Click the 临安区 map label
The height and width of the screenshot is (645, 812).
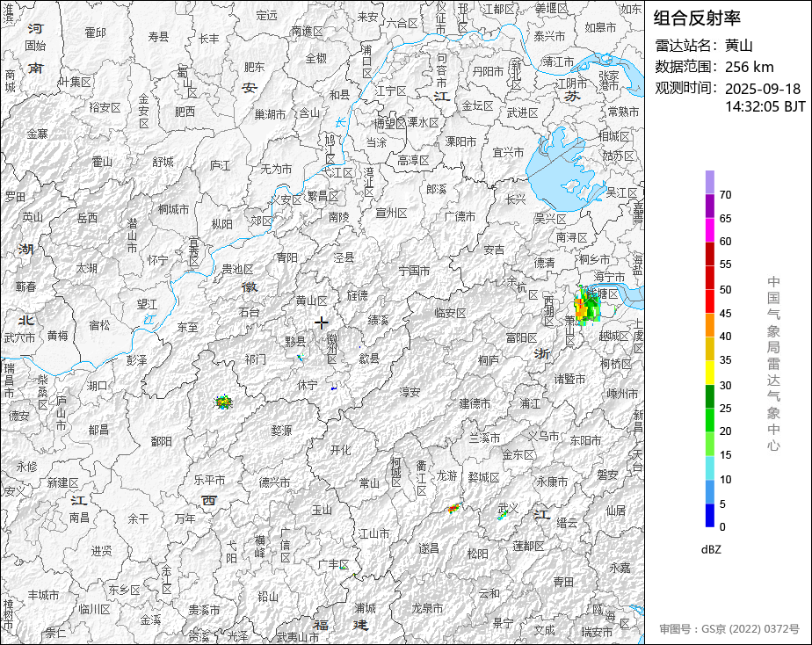450,313
